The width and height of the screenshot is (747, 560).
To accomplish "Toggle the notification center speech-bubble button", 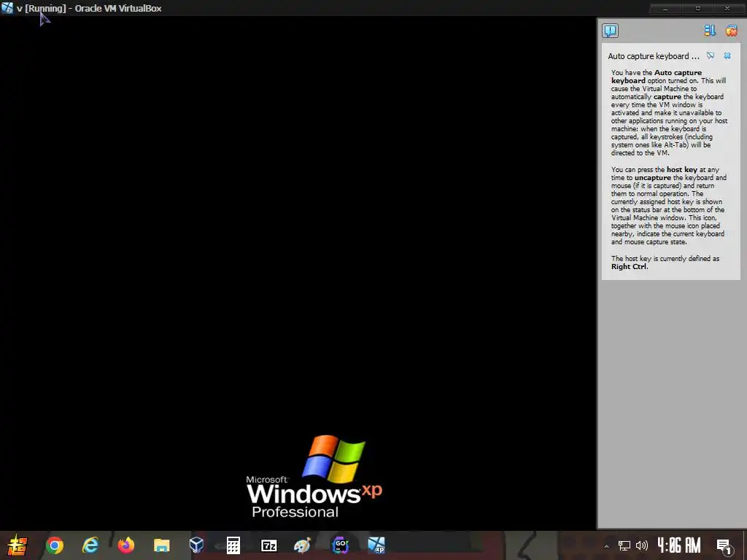I will (610, 31).
